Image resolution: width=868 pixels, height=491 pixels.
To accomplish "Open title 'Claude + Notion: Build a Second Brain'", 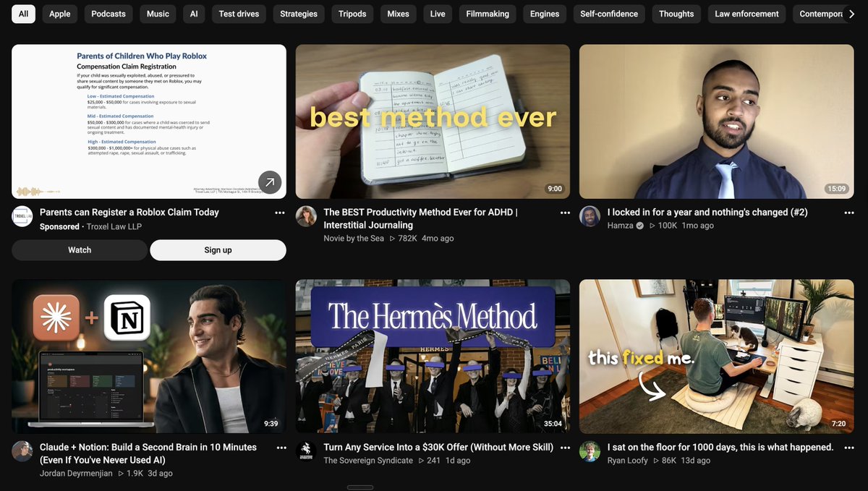I will [x=148, y=453].
